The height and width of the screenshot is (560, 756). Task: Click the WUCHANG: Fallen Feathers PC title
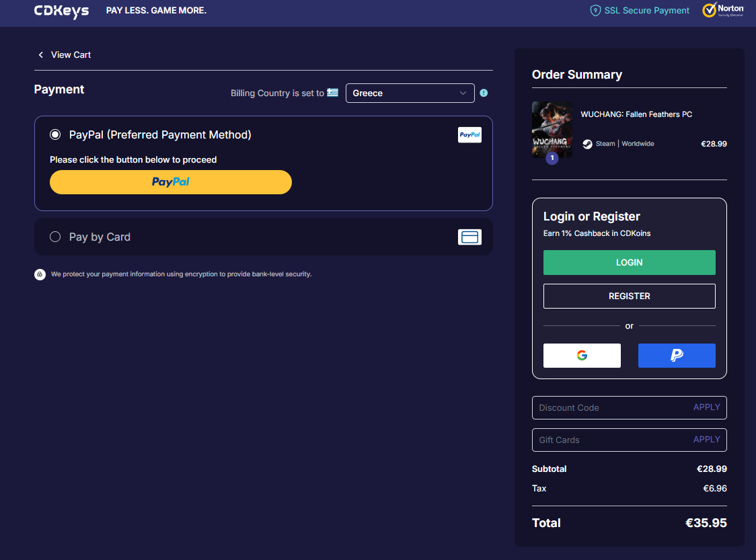(x=636, y=114)
